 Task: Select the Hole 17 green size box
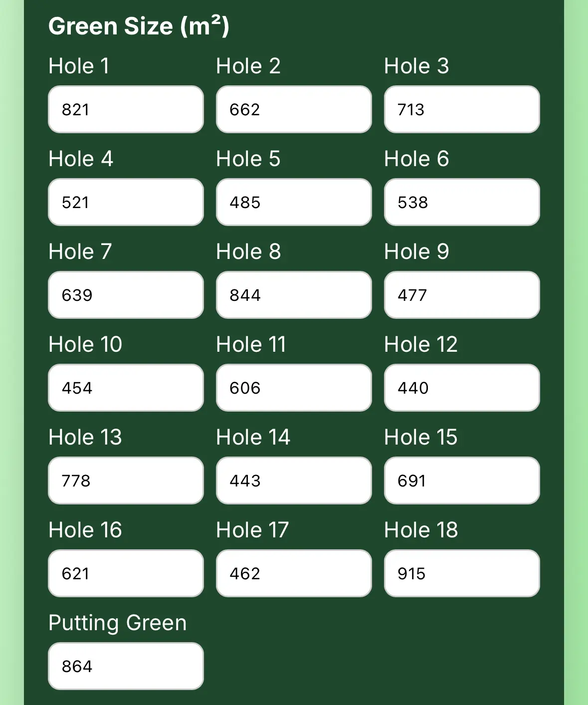click(293, 573)
